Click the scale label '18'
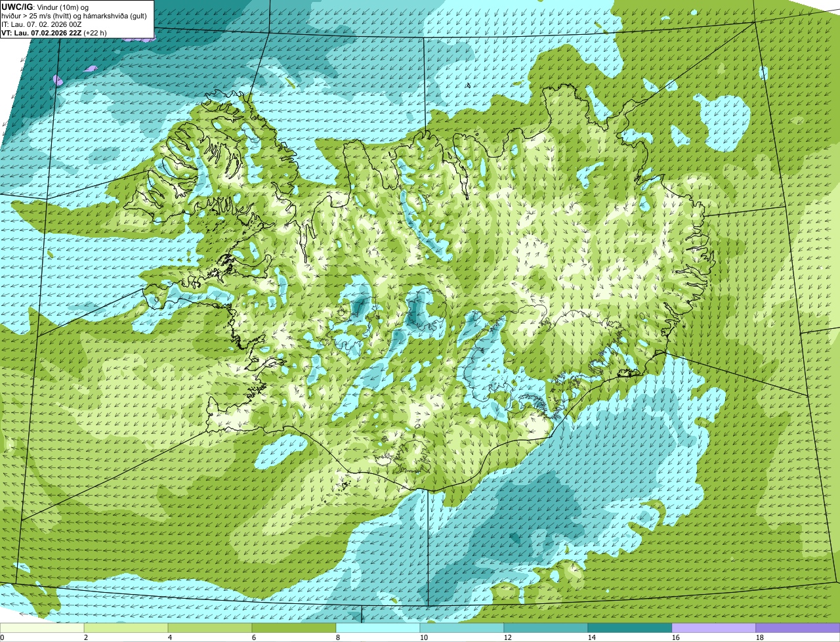Viewport: 840px width, 642px height. coord(759,637)
